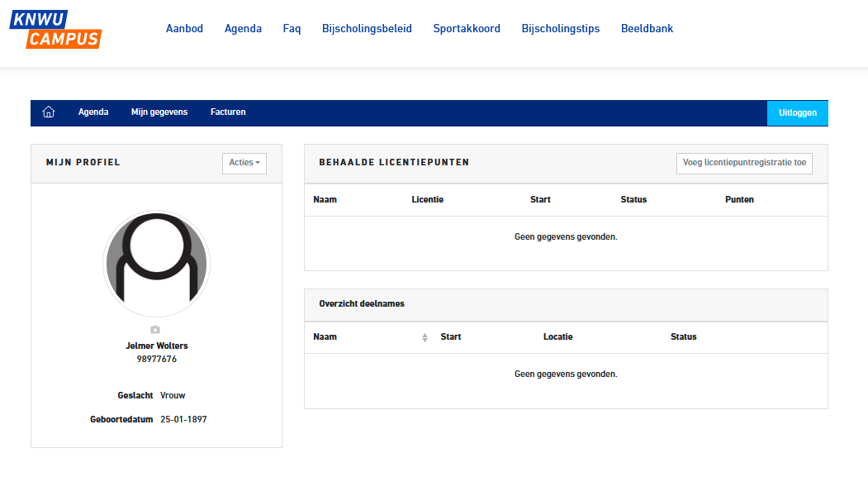
Task: Open Agenda tab in blue bar
Action: [93, 112]
